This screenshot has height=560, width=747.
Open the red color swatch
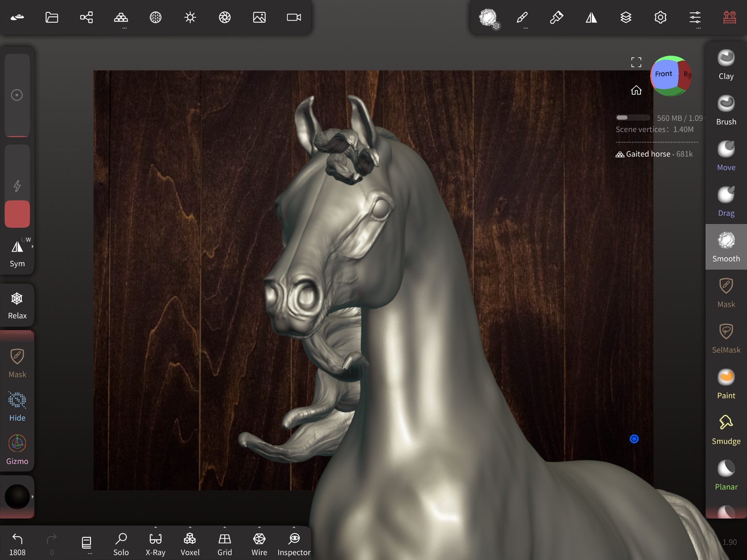pyautogui.click(x=17, y=214)
